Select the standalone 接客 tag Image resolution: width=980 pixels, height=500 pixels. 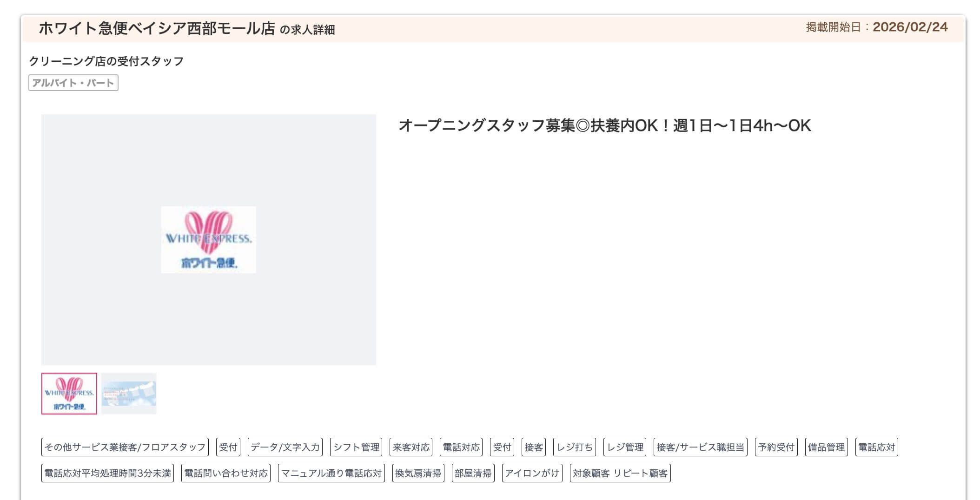click(534, 447)
